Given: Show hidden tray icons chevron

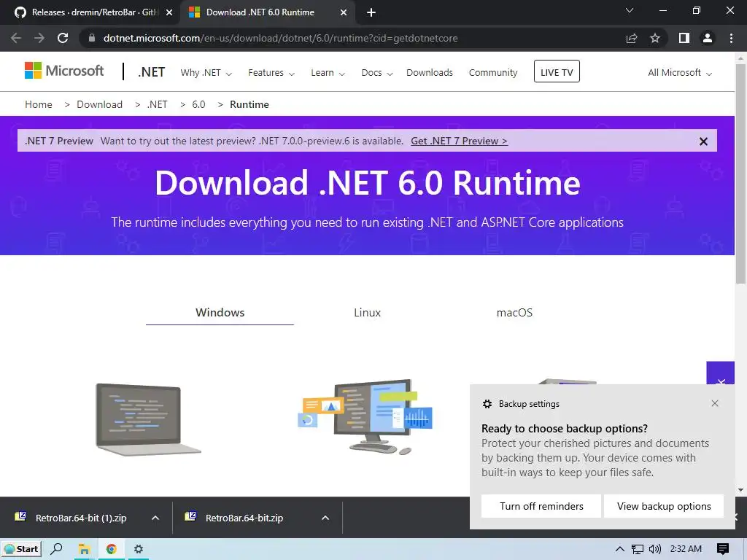Looking at the screenshot, I should [x=620, y=549].
